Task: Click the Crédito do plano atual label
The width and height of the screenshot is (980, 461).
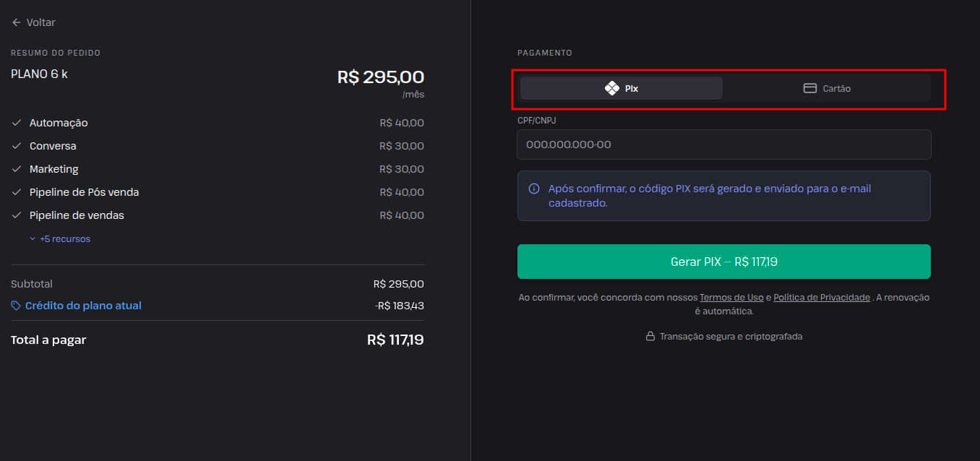Action: point(83,306)
